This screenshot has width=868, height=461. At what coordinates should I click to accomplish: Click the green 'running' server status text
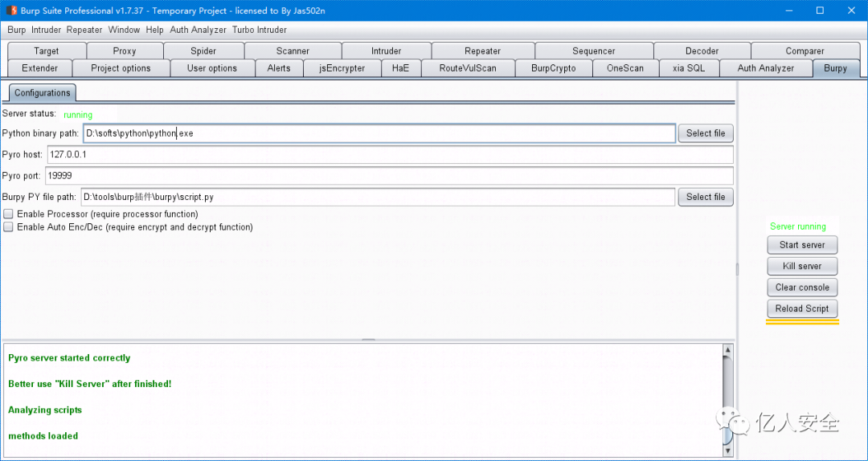point(78,115)
